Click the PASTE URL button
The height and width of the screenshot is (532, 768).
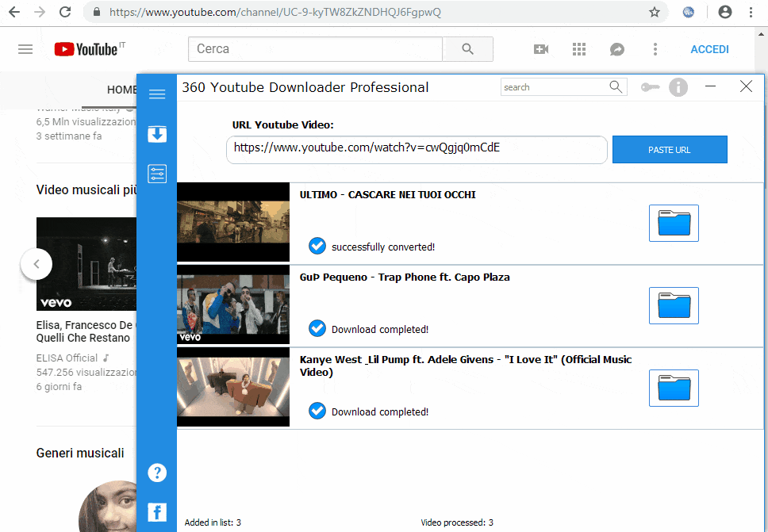(670, 149)
